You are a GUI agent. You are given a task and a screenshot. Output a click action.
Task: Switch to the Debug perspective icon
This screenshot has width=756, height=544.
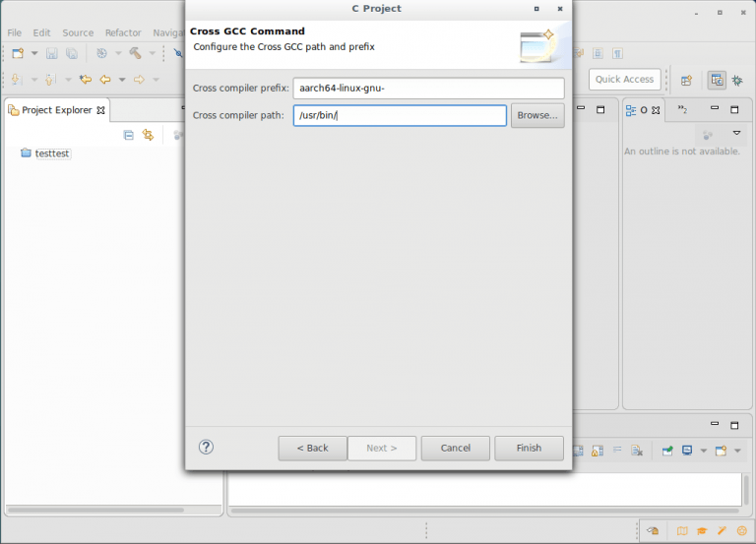pyautogui.click(x=738, y=80)
